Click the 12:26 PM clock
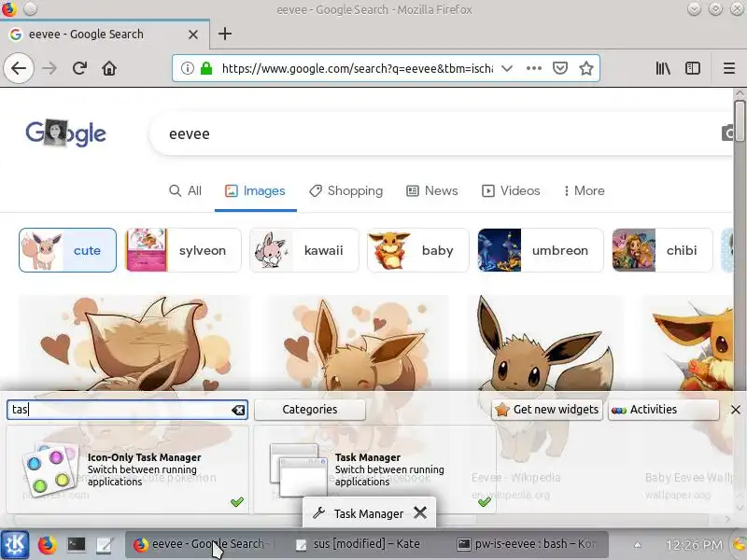 pyautogui.click(x=694, y=545)
